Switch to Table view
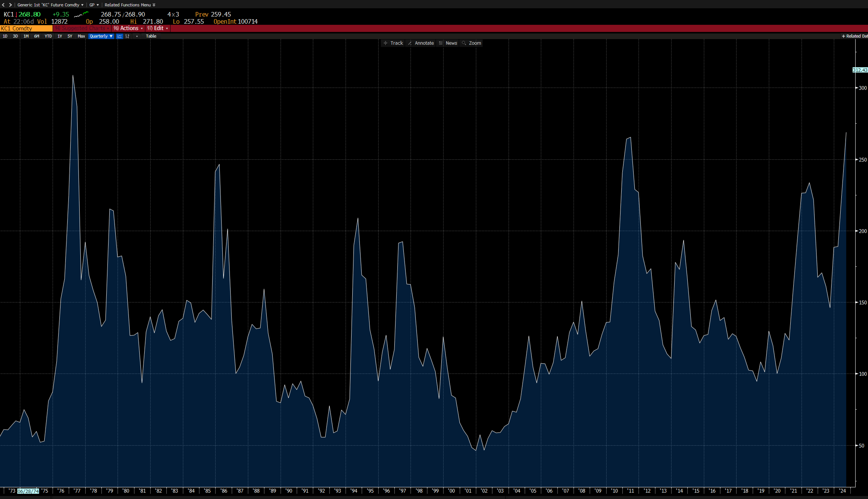The image size is (868, 499). (151, 36)
